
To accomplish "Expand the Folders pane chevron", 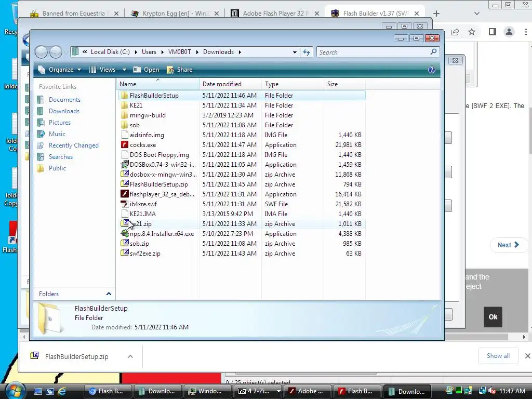I will click(109, 294).
